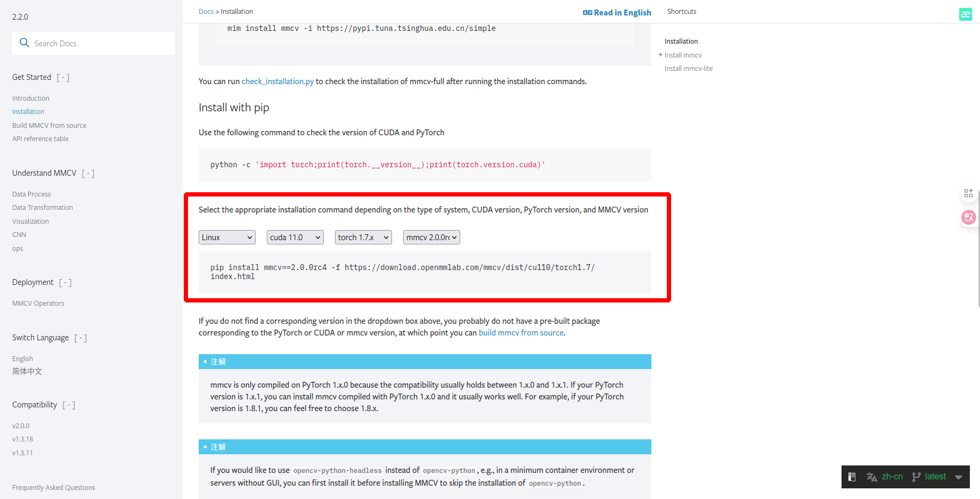The width and height of the screenshot is (980, 499).
Task: Click the zh-cn language selector
Action: pos(892,477)
